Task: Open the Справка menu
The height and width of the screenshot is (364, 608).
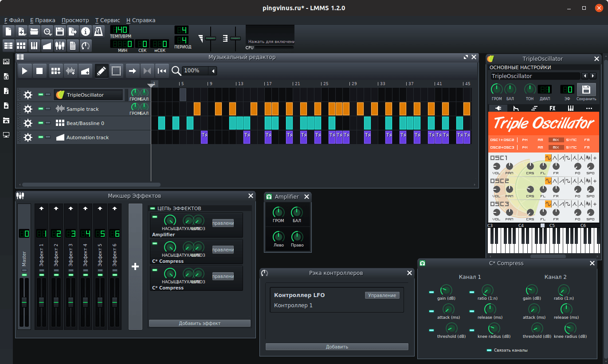Action: click(141, 20)
